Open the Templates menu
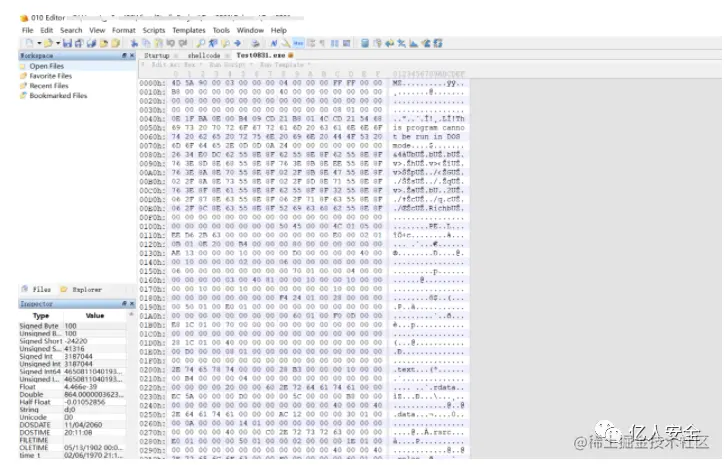The image size is (724, 465). 188,30
